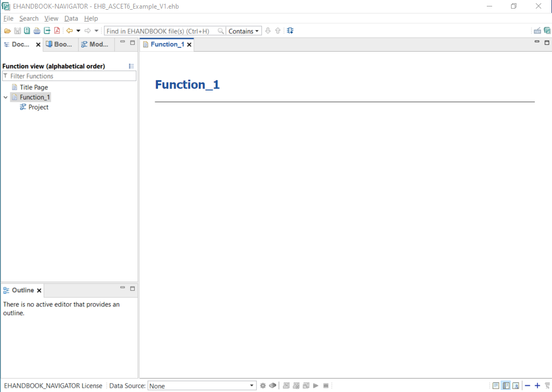552x392 pixels.
Task: Toggle the third view-mode button in status bar
Action: tap(516, 386)
